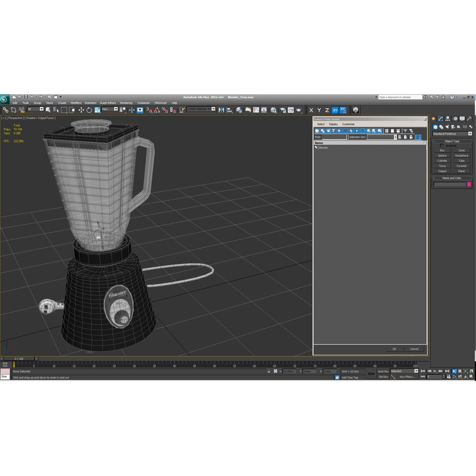The height and width of the screenshot is (476, 476).
Task: Restrict to Z axis constraint
Action: (x=327, y=110)
